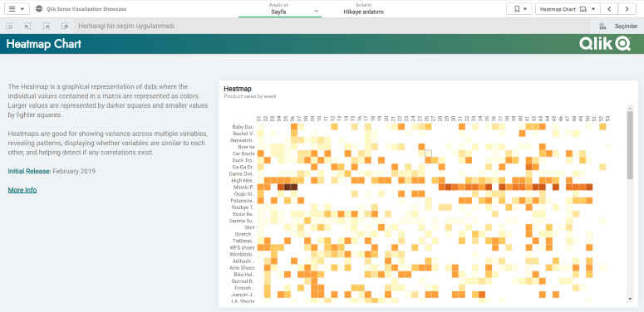Go to the next sheet

click(627, 8)
